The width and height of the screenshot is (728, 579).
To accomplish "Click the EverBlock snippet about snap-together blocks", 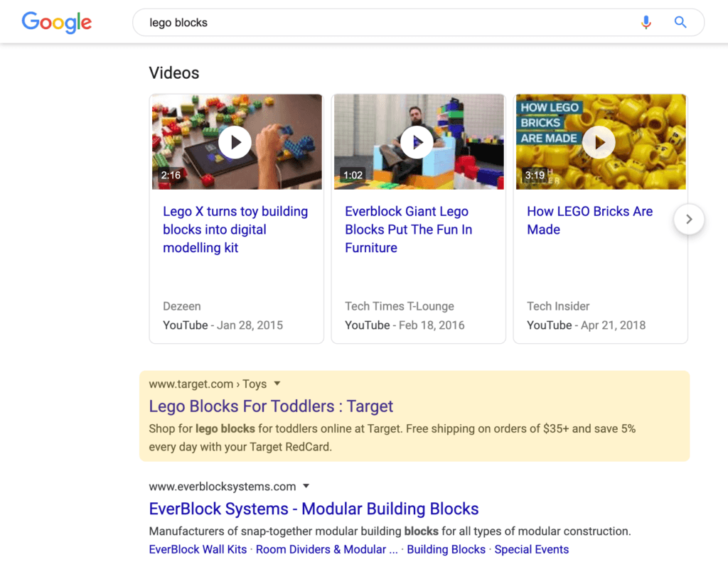I will [x=390, y=531].
